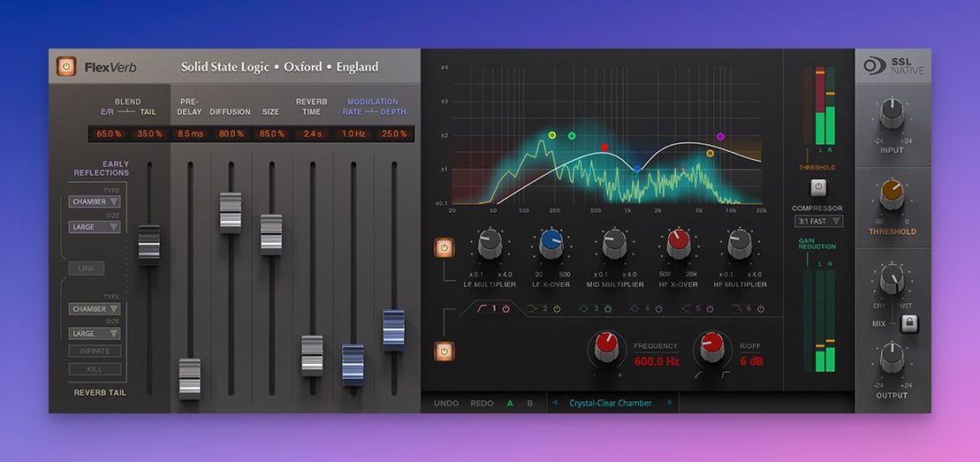The image size is (980, 462).
Task: Click the Mix lock icon
Action: [908, 324]
